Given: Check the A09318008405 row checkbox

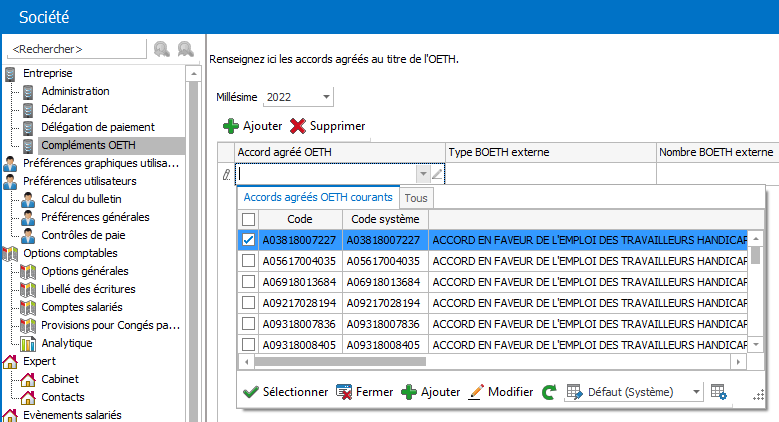Looking at the screenshot, I should coord(248,345).
